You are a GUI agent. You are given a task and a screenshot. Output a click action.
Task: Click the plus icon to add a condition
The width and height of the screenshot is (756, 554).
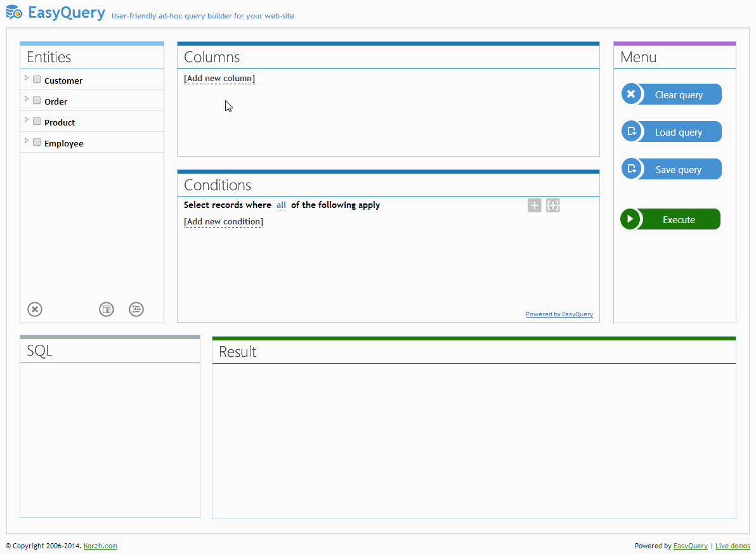[534, 205]
